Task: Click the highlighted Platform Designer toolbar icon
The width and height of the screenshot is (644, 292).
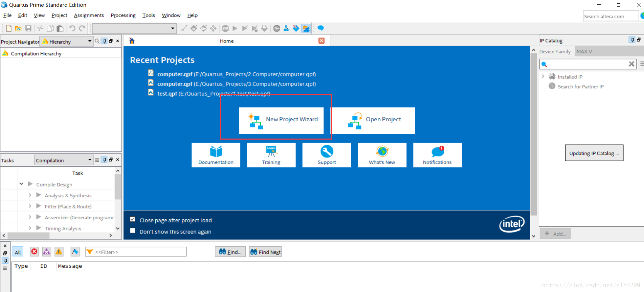Action: [306, 28]
